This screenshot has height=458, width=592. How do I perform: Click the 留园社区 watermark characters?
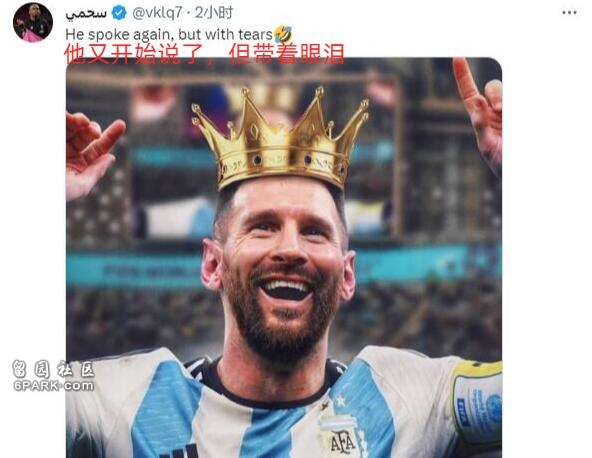click(x=53, y=369)
